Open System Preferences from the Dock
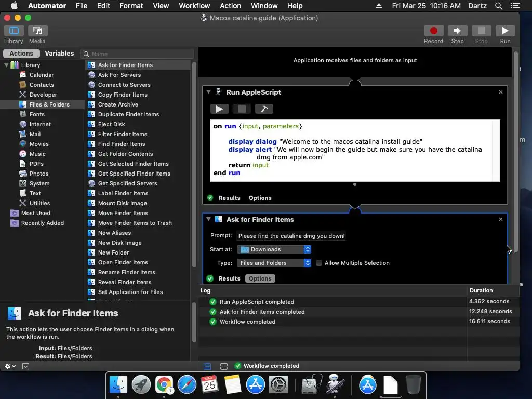532x399 pixels. click(278, 385)
